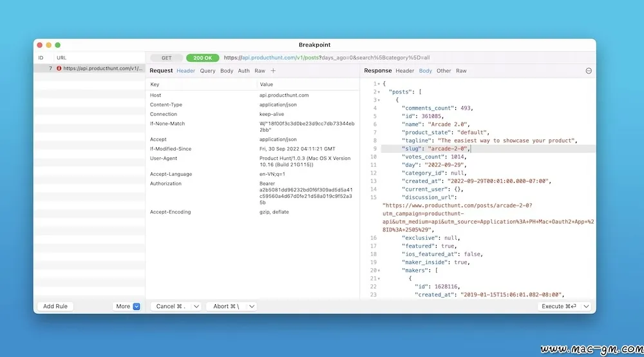
Task: Click the request URL field
Action: click(327, 58)
